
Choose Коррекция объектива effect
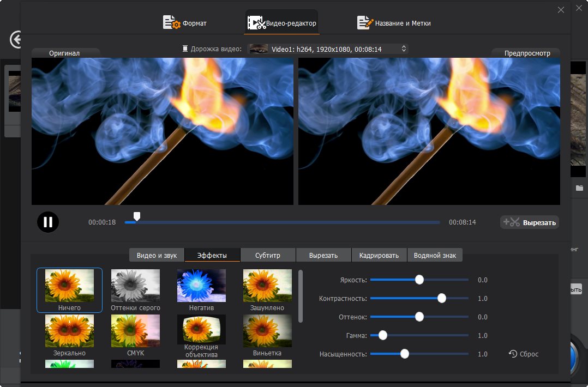(x=201, y=330)
